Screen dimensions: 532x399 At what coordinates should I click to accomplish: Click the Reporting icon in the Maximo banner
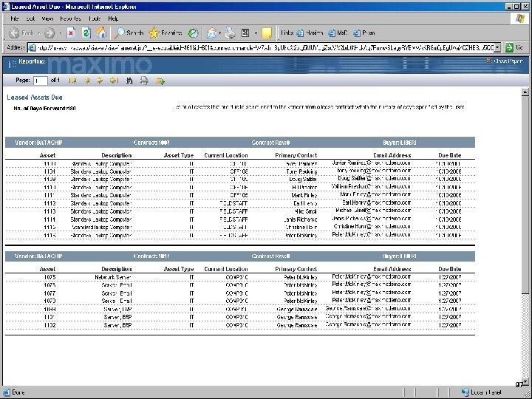[12, 63]
